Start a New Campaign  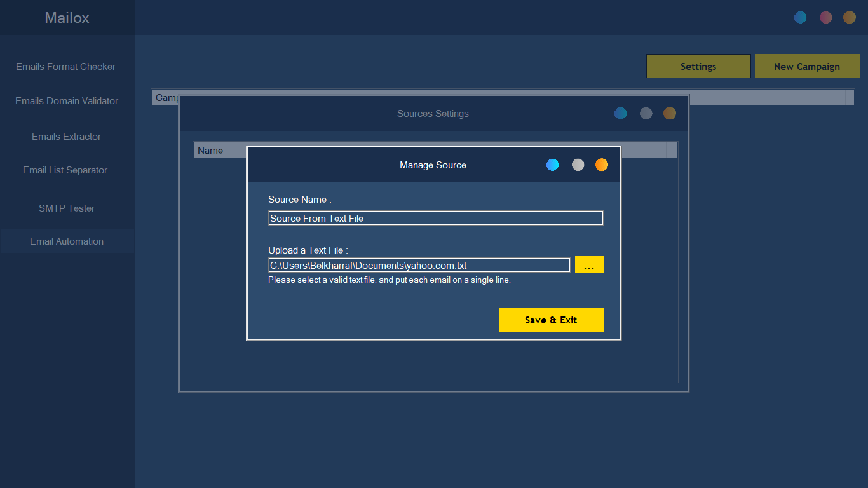tap(807, 66)
